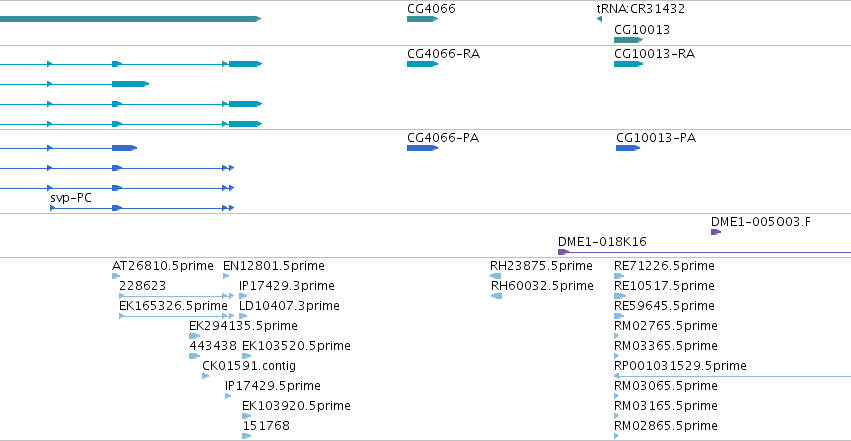851x441 pixels.
Task: Click the RE59645.5prime label
Action: 664,306
